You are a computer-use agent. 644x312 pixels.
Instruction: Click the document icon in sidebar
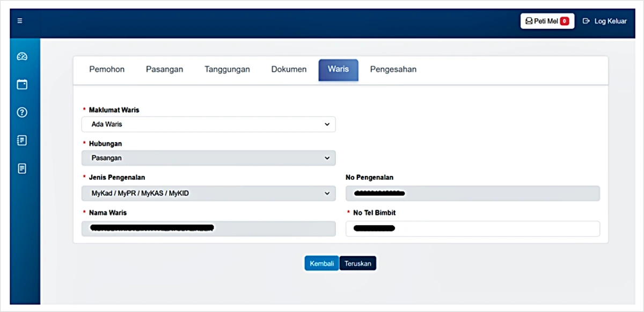click(22, 169)
